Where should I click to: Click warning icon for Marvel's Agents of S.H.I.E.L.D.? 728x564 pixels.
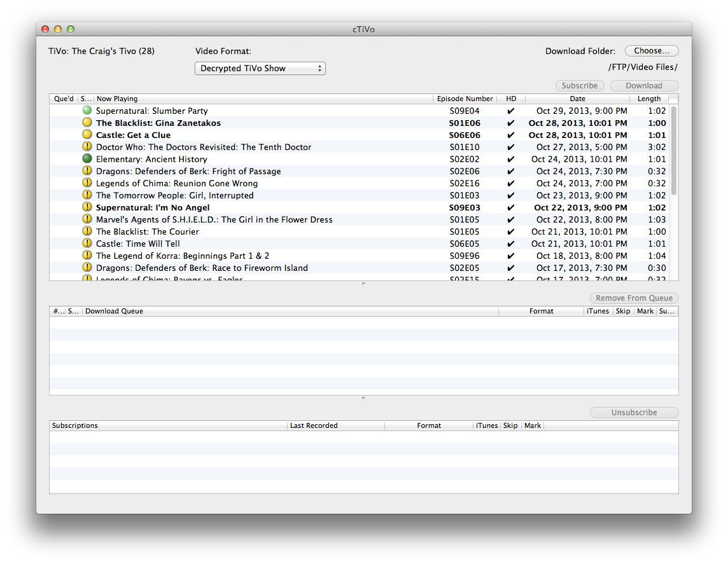point(87,219)
